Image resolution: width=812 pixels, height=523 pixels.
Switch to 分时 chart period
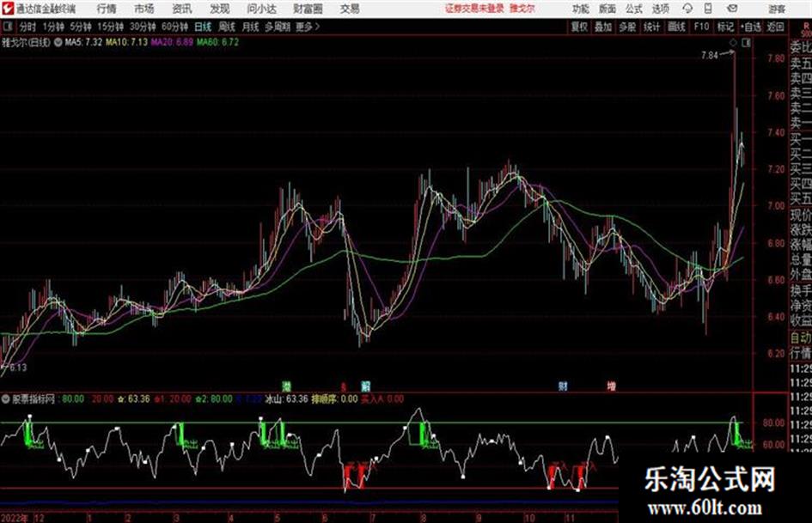[x=28, y=27]
